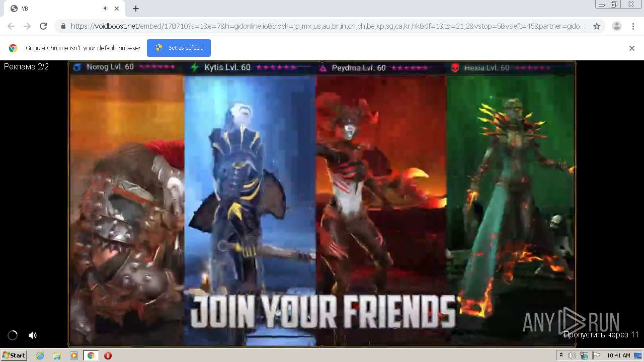Screen dimensions: 644x362
Task: Click the Norog Lvl. 60 label
Action: [110, 67]
